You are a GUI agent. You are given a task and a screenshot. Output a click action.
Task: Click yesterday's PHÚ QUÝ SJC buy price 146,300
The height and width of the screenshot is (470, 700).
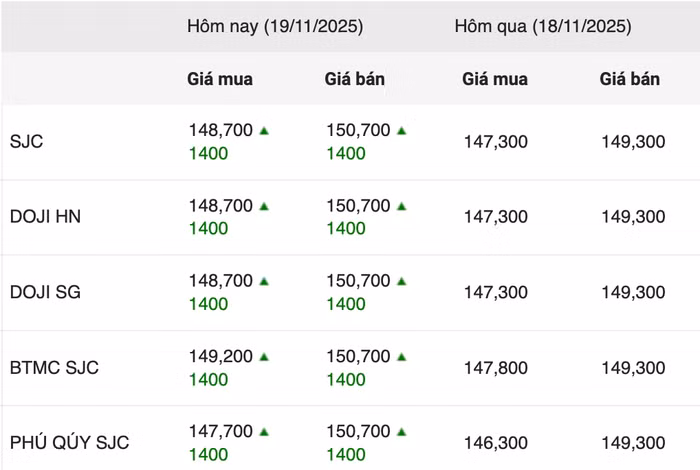(495, 443)
